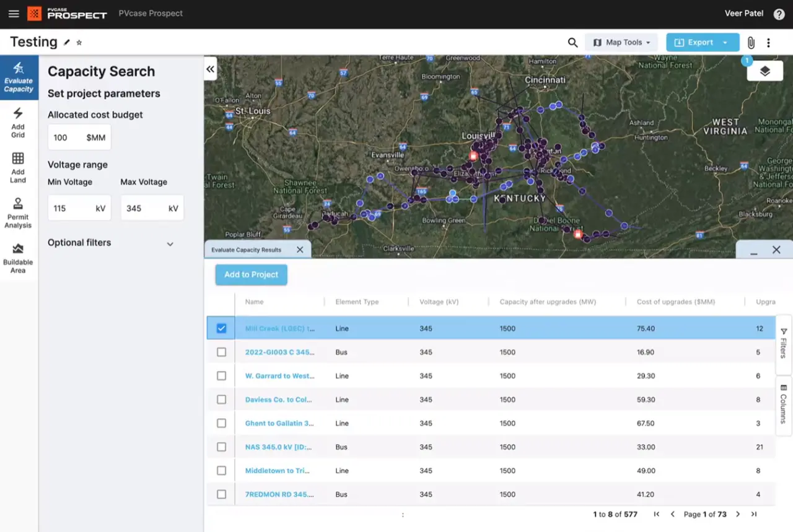The width and height of the screenshot is (793, 532).
Task: Select the NAS 345.0 kV row checkbox
Action: (221, 447)
